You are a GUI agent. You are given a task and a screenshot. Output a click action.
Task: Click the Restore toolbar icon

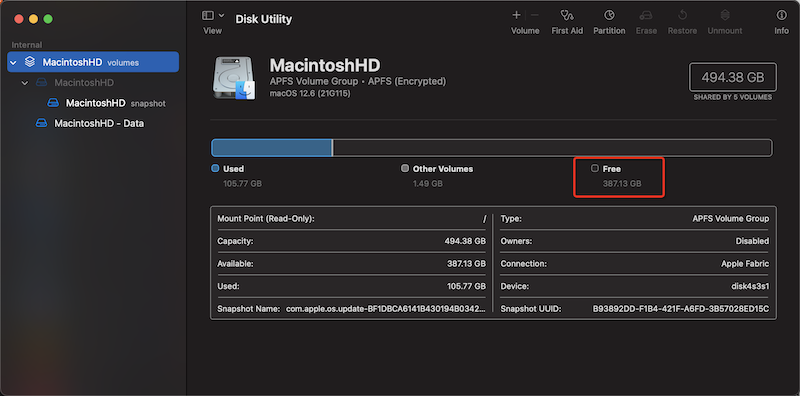(x=682, y=15)
